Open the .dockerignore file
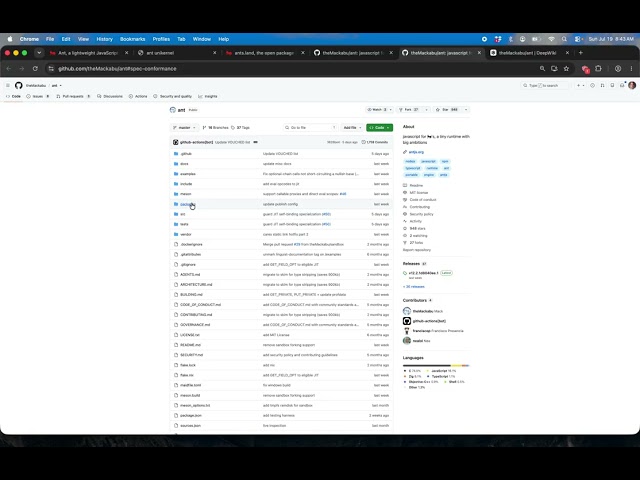640x480 pixels. point(191,244)
